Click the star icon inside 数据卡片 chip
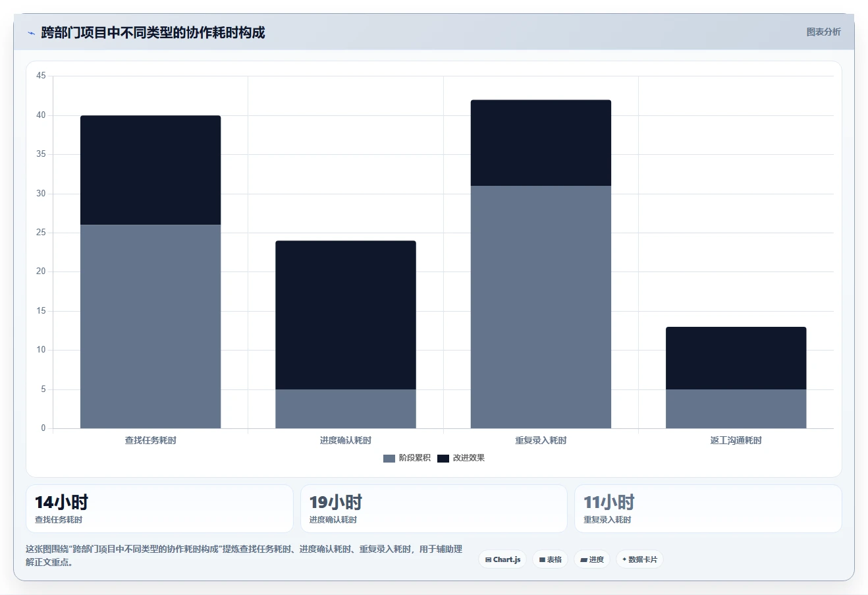Viewport: 868px width, 595px height. pyautogui.click(x=624, y=559)
